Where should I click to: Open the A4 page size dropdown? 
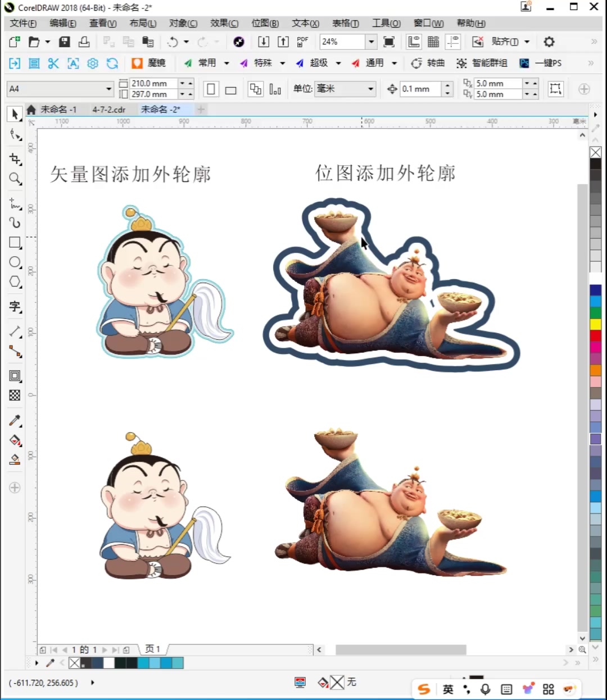[x=110, y=89]
